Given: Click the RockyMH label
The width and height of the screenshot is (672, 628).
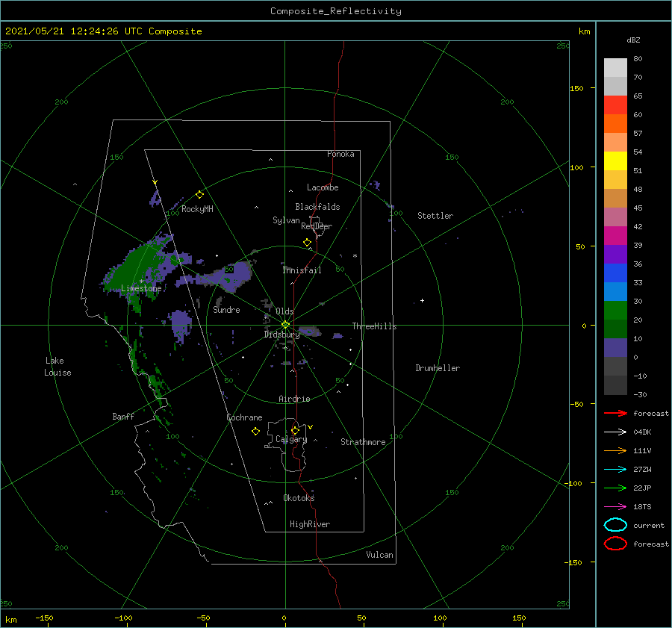Looking at the screenshot, I should point(197,209).
